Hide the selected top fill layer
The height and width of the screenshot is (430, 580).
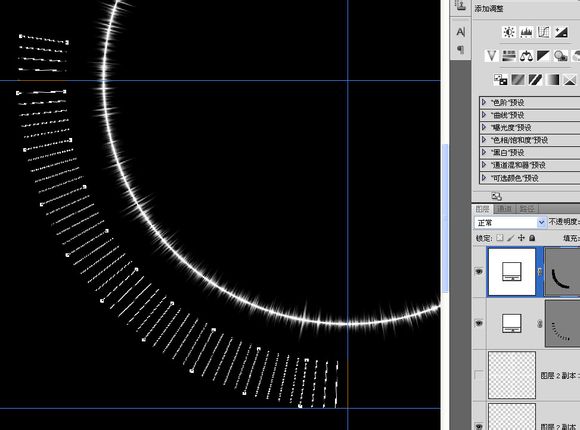[479, 272]
